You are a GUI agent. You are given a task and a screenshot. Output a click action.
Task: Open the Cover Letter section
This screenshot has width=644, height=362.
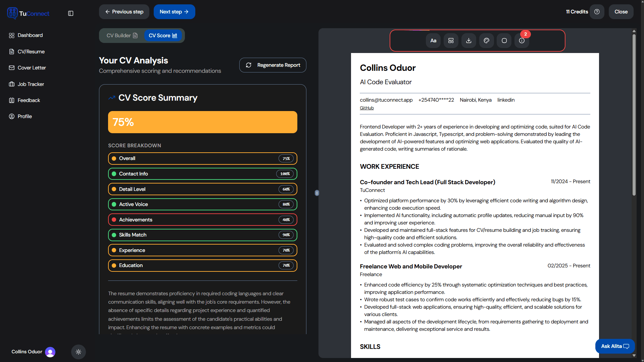click(32, 67)
